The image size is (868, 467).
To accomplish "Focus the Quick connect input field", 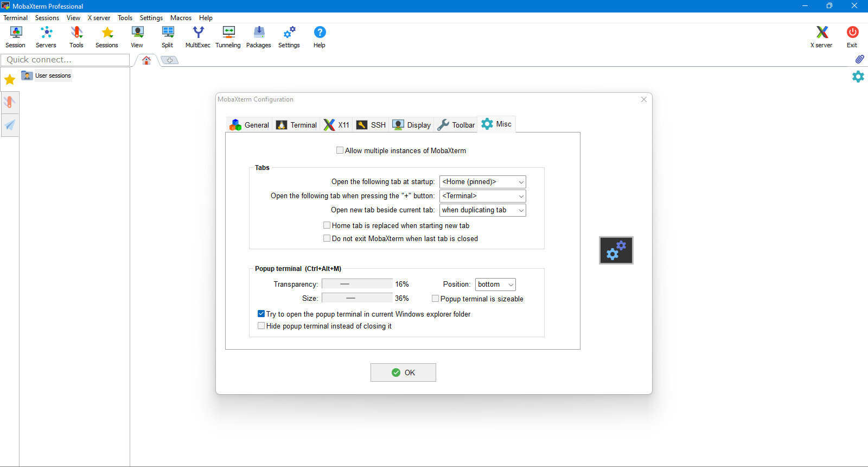I will pos(65,60).
